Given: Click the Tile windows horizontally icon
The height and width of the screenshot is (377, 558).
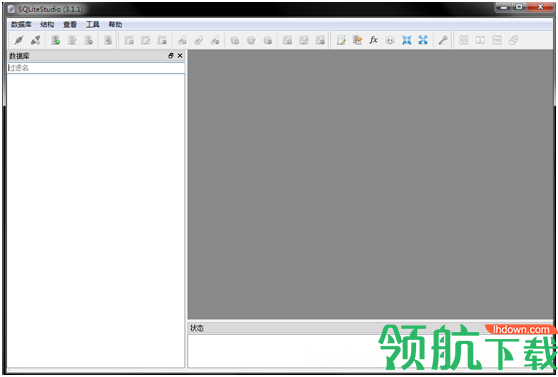Looking at the screenshot, I should 480,40.
